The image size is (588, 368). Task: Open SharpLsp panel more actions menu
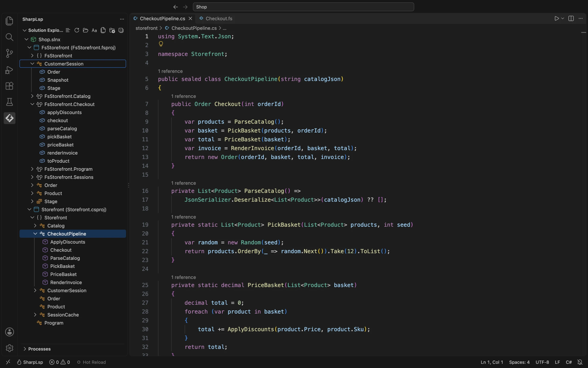point(122,19)
